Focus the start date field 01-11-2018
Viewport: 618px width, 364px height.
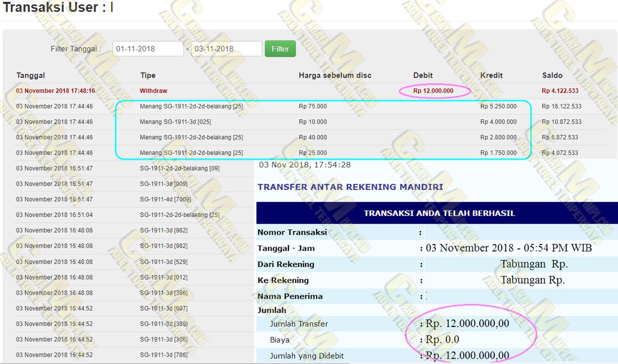click(x=148, y=48)
